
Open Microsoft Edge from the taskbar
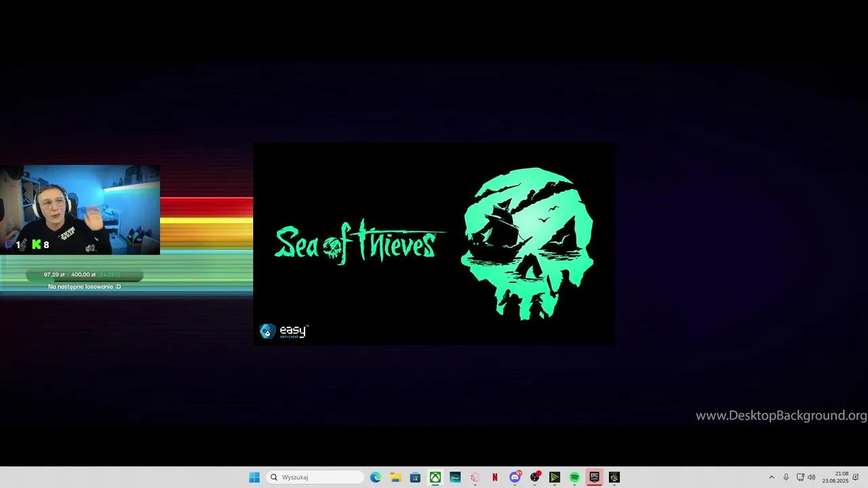coord(376,477)
